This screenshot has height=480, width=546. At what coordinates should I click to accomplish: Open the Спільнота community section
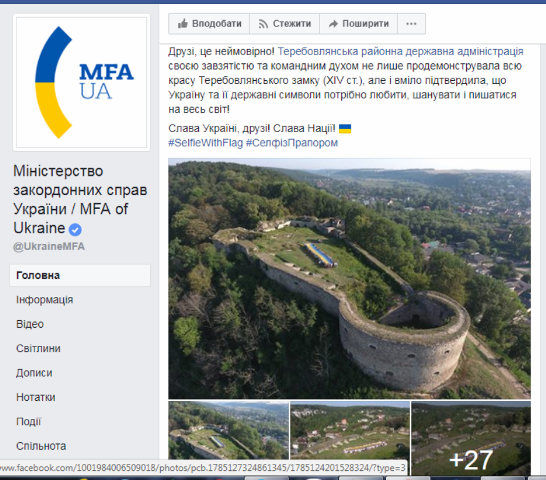[x=41, y=446]
